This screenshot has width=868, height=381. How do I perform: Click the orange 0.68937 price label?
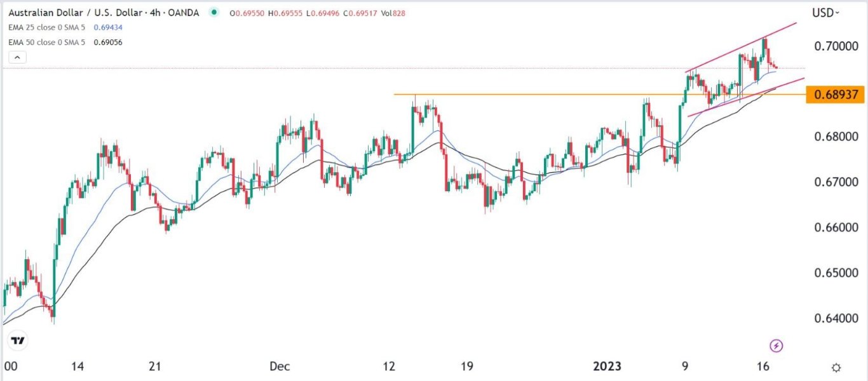834,95
